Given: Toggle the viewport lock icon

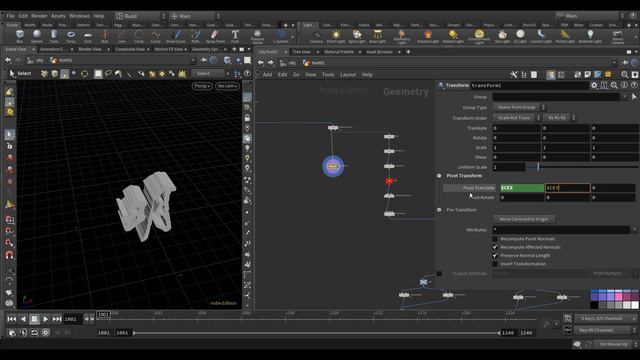Looking at the screenshot, I should pyautogui.click(x=247, y=118).
